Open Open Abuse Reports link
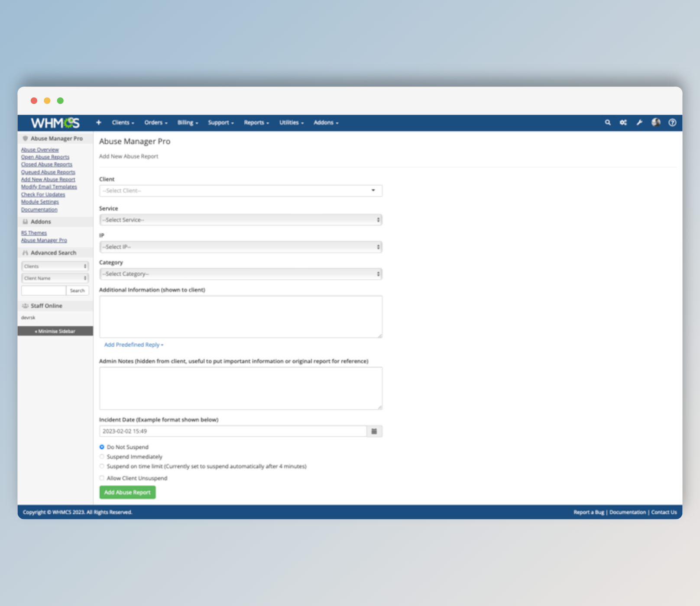This screenshot has width=700, height=606. point(45,157)
